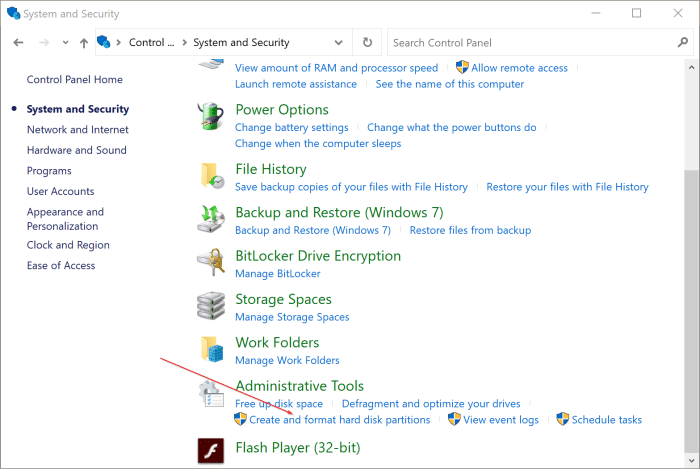Click Manage BitLocker
Image resolution: width=700 pixels, height=469 pixels.
pos(278,274)
